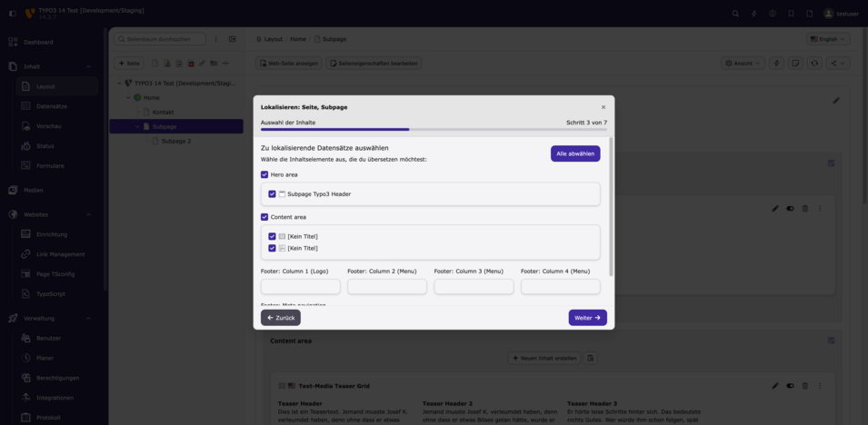Toggle the page tree panel icon beside search
The image size is (868, 425).
point(233,39)
